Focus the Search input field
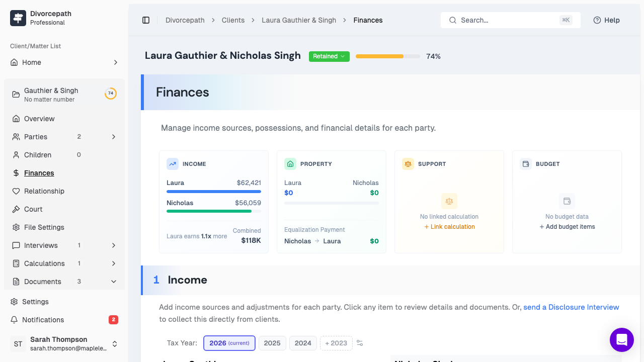 pyautogui.click(x=510, y=20)
